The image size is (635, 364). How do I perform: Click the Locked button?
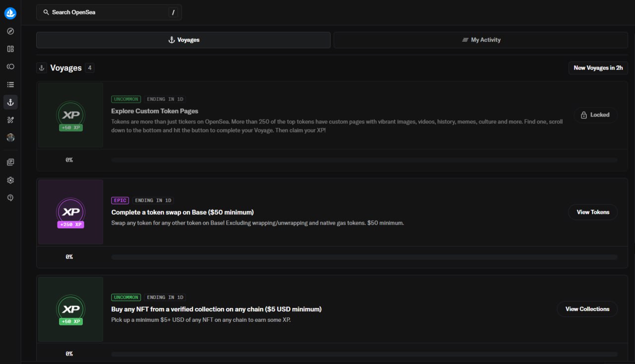(x=595, y=115)
